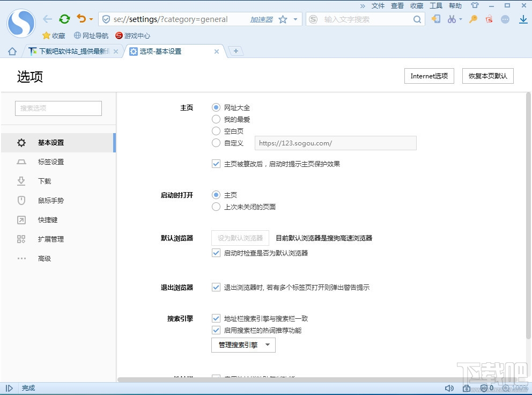Screen dimensions: 532x395
Task: Click the 恢复本页默认 button
Action: tap(488, 76)
